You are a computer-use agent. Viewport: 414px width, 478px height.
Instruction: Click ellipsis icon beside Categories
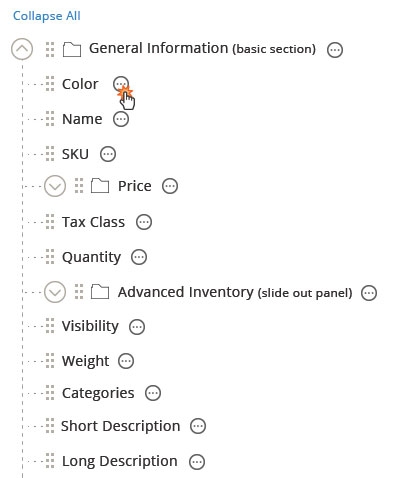pyautogui.click(x=153, y=393)
